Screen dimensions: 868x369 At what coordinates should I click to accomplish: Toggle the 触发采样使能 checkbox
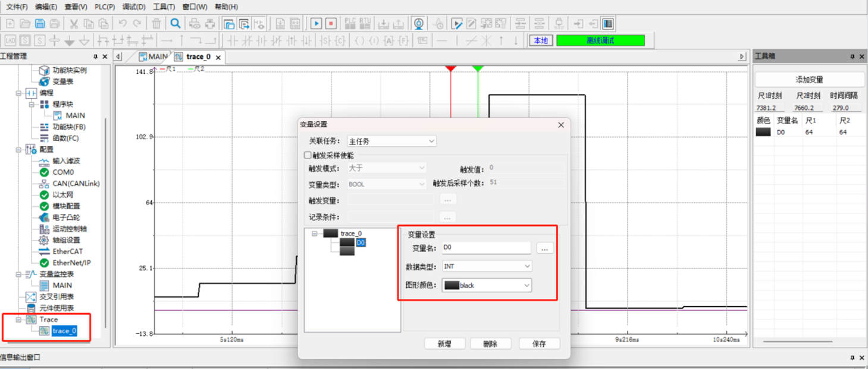click(308, 155)
